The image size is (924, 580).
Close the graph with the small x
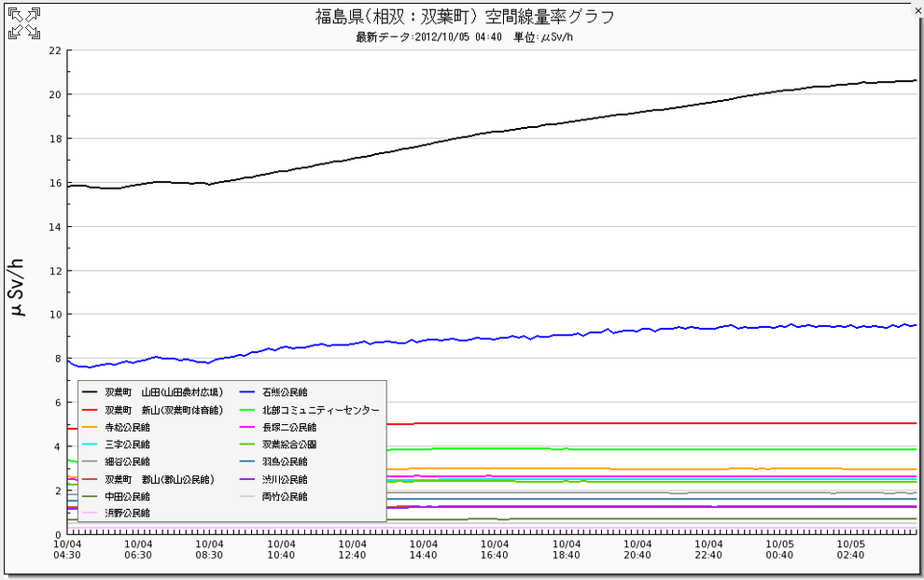tap(916, 11)
